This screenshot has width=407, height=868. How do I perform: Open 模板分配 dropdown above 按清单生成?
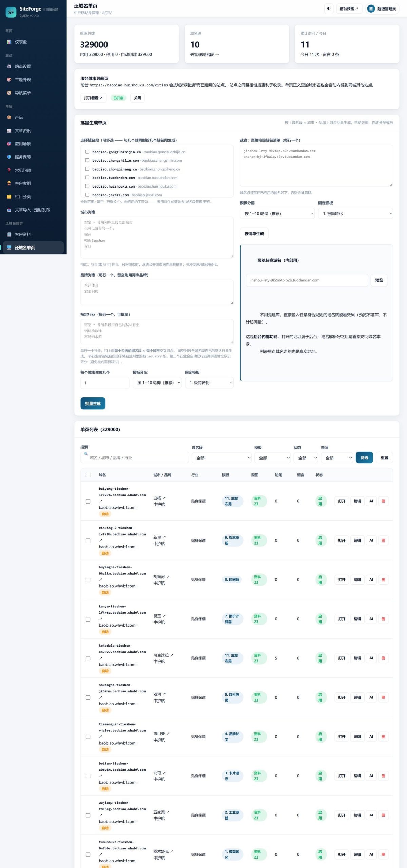click(277, 214)
